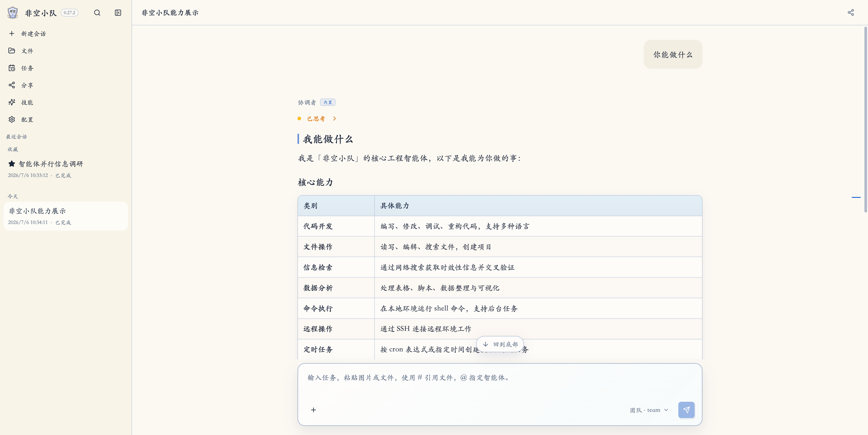Click the 最近会话 section label
The height and width of the screenshot is (435, 868).
coord(17,137)
